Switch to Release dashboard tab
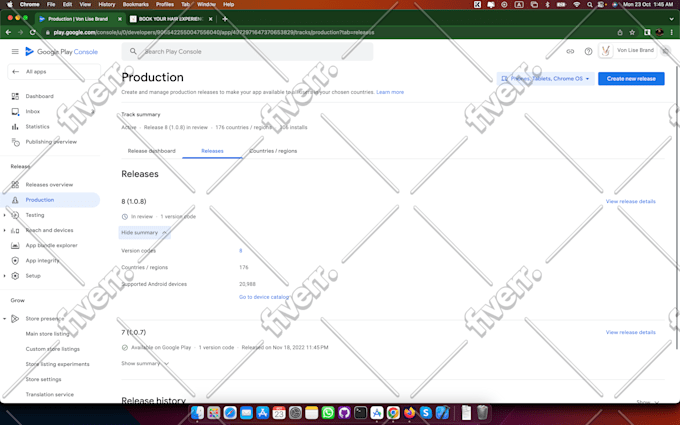This screenshot has width=680, height=425. (x=151, y=151)
